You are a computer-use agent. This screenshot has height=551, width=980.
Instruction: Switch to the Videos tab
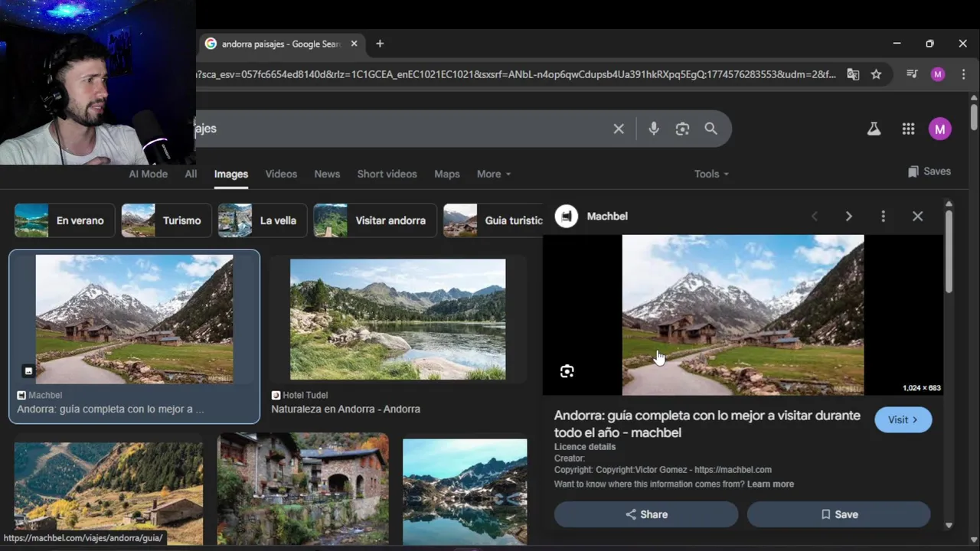(x=281, y=174)
